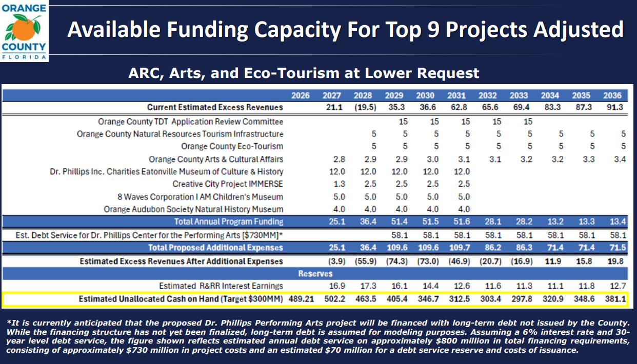Select the footnote text about Dr. Phillips financing
The image size is (637, 364).
point(318,336)
